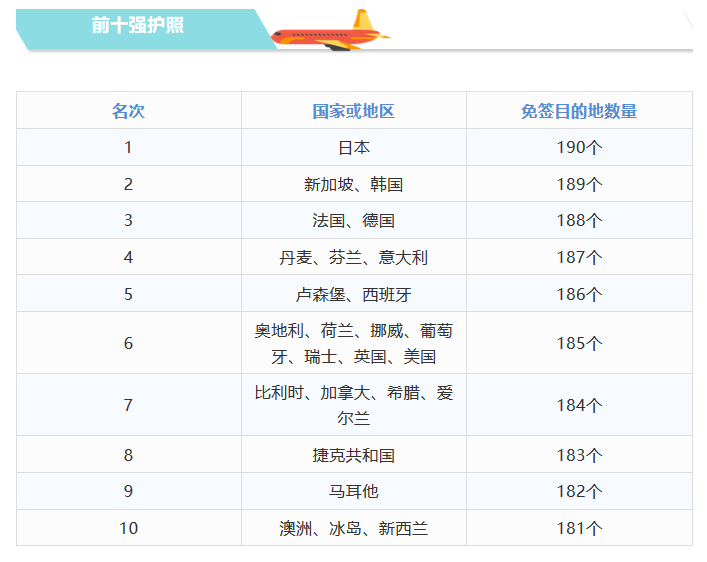Click the 185个 value

pyautogui.click(x=579, y=343)
